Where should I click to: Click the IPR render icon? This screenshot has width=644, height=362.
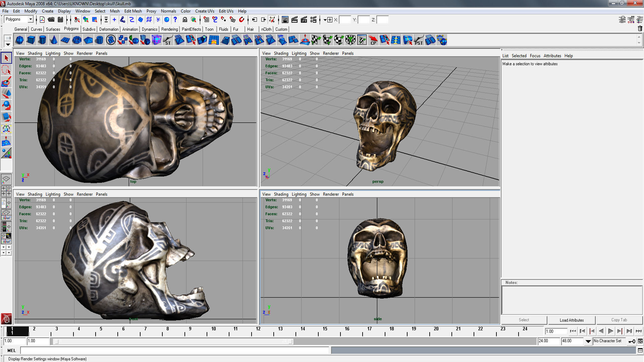304,20
